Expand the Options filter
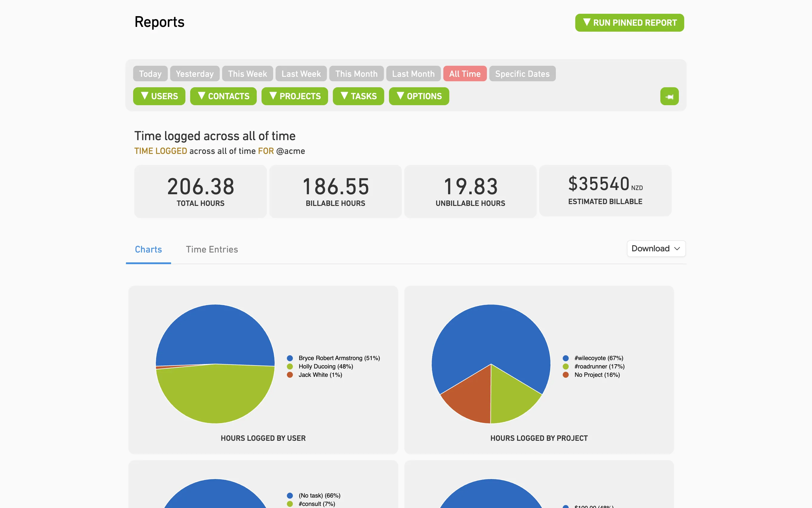Image resolution: width=812 pixels, height=508 pixels. [419, 96]
